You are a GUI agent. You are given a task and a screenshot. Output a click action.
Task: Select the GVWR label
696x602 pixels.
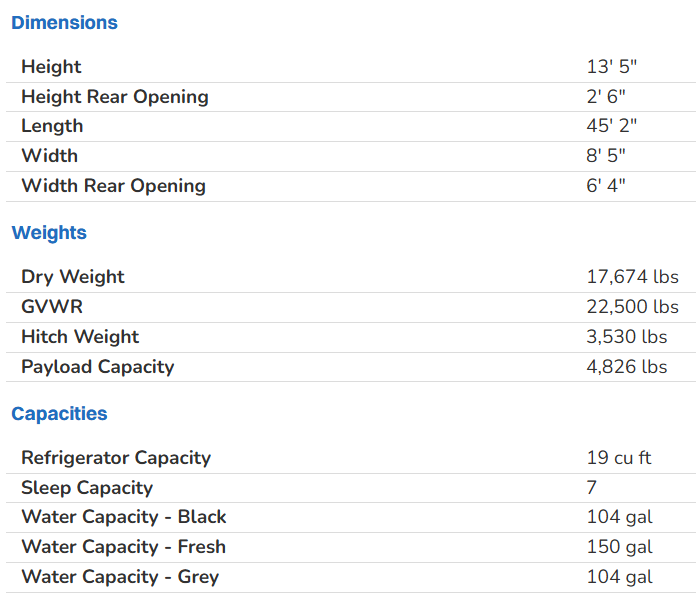pos(52,306)
